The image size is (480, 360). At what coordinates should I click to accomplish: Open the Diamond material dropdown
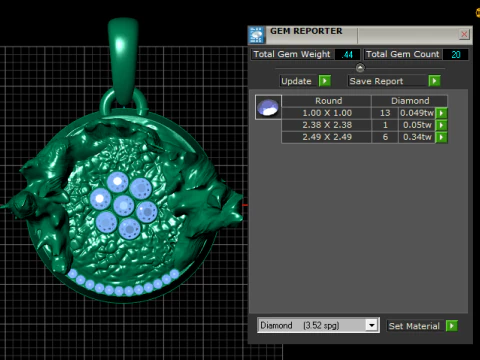(371, 325)
